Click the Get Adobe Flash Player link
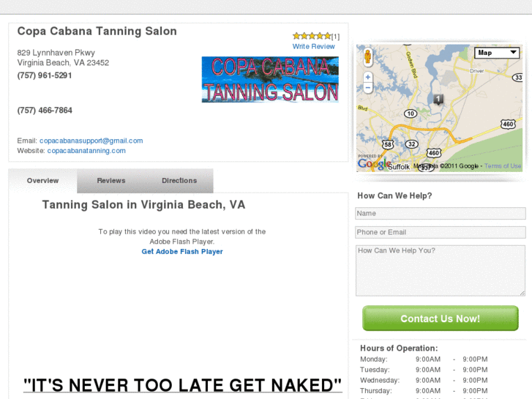The width and height of the screenshot is (532, 399). pos(182,252)
